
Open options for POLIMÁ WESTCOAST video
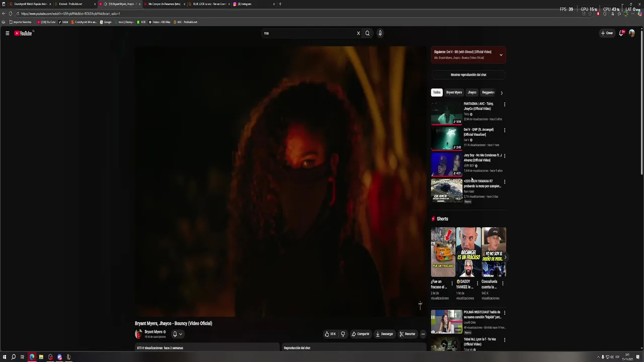pos(505,313)
